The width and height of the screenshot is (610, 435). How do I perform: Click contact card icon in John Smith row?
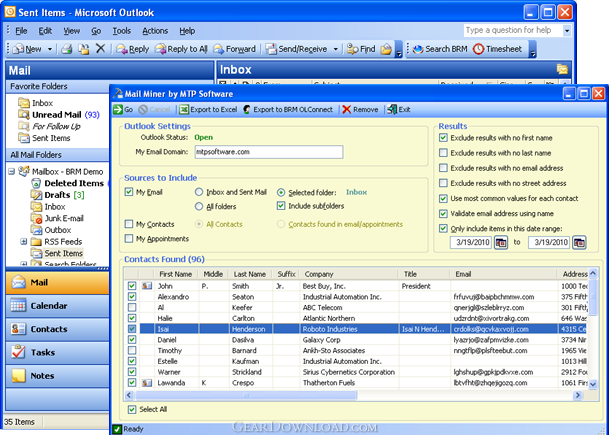coord(147,286)
